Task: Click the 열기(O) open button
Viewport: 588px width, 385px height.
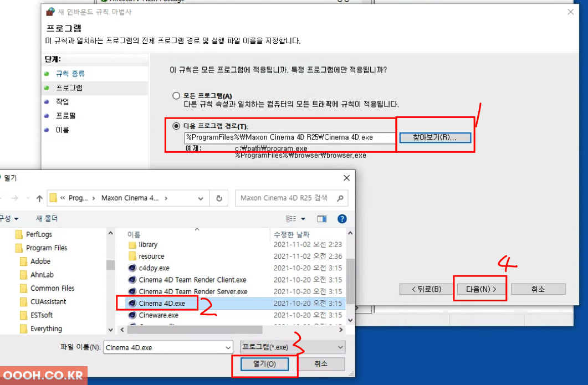Action: pos(264,364)
